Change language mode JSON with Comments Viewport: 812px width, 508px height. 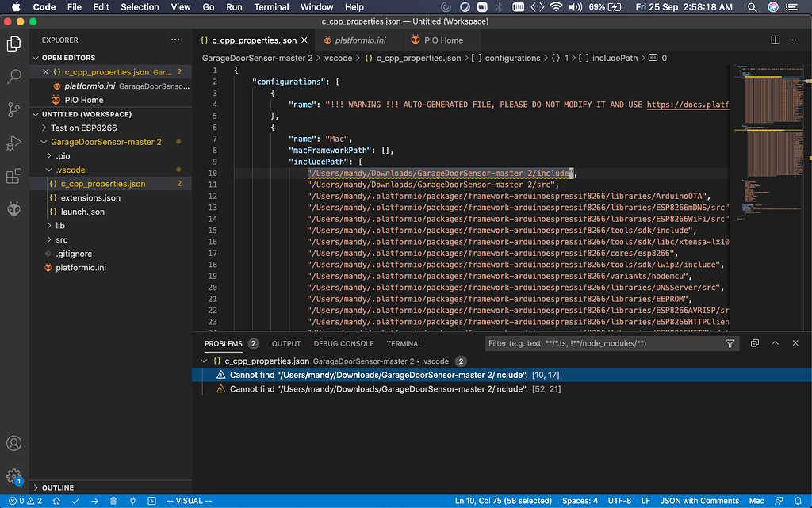point(699,501)
